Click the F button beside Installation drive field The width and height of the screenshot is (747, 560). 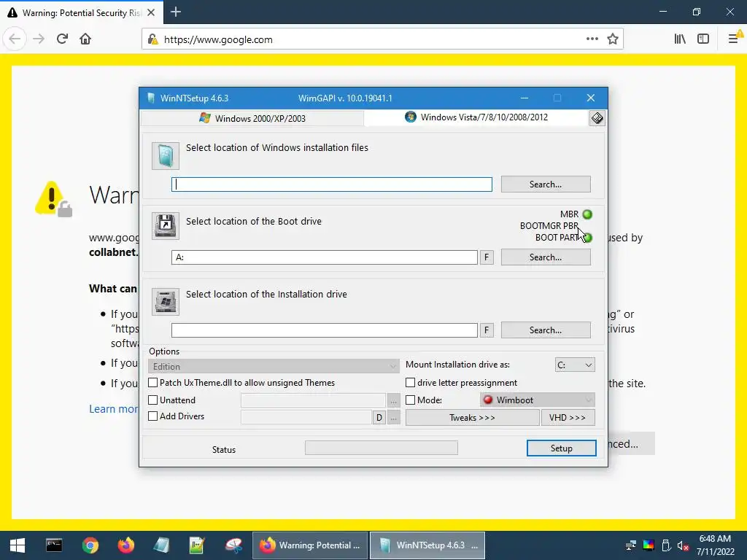[487, 330]
